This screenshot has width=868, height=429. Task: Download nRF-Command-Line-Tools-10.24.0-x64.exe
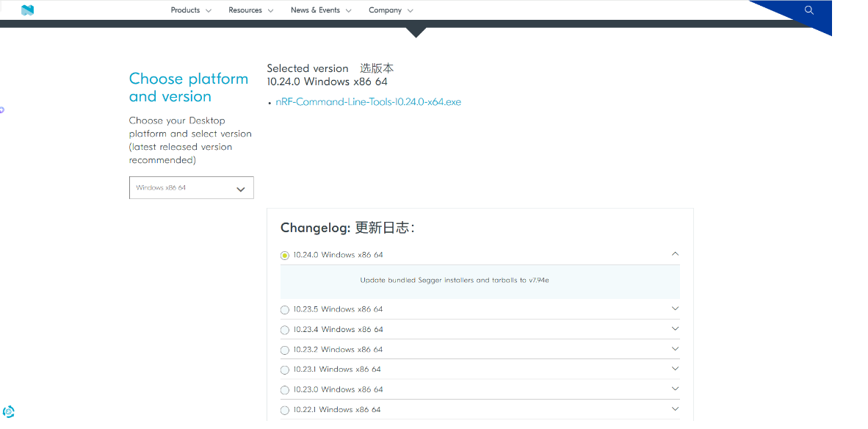[x=368, y=102]
